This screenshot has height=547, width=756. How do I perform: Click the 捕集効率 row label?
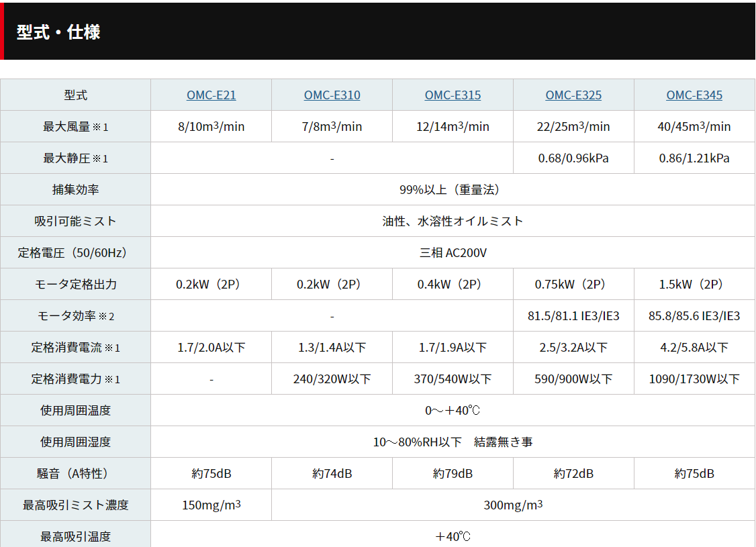point(76,190)
